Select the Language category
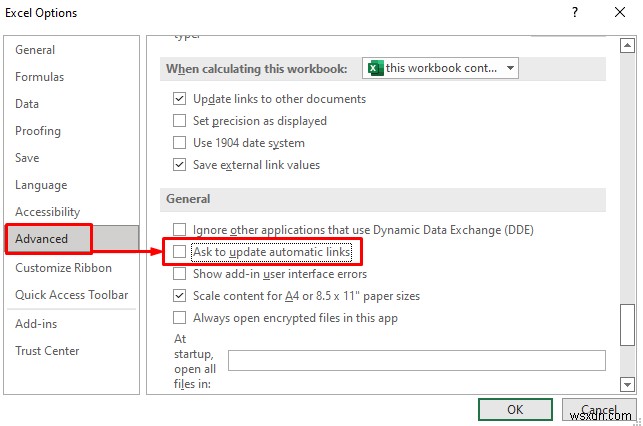Viewport: 643px width, 426px height. [41, 185]
